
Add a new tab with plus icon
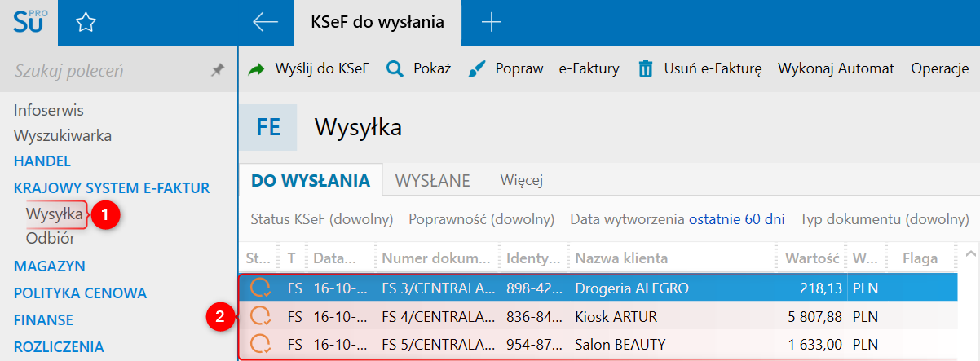point(491,22)
